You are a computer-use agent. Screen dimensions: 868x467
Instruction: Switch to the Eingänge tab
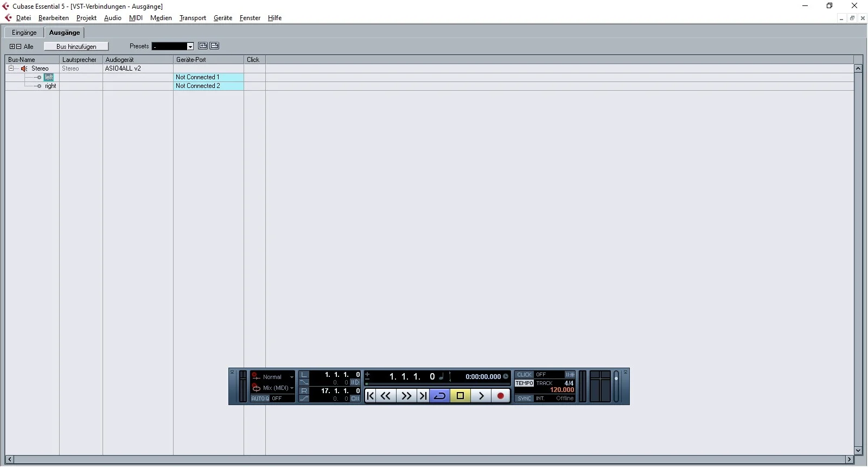pos(24,33)
